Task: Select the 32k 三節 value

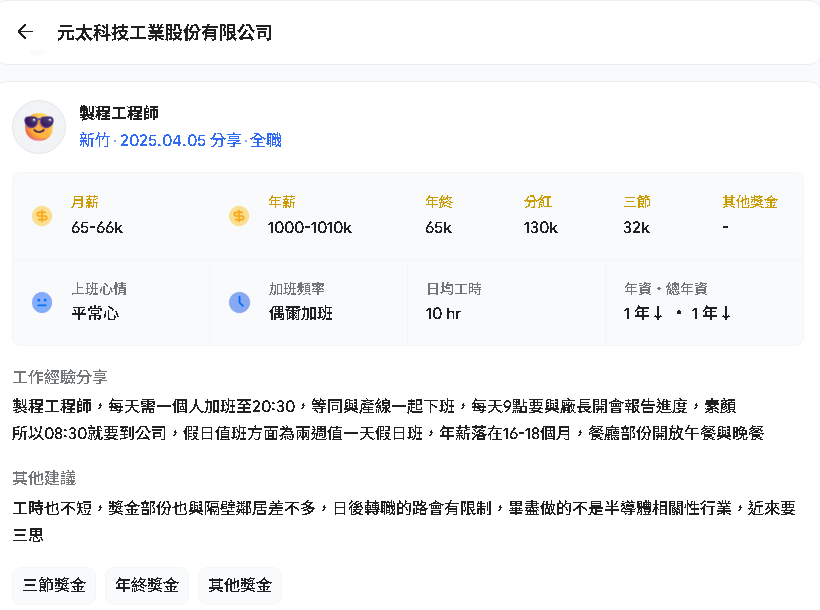Action: tap(636, 228)
